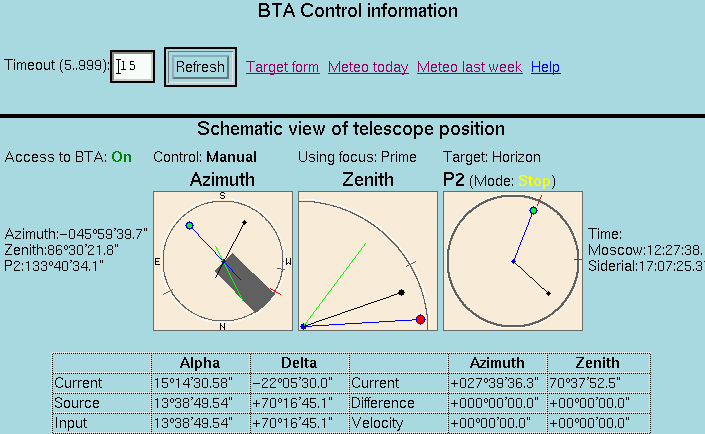Click the Input row Alpha value
705x434 pixels.
193,423
